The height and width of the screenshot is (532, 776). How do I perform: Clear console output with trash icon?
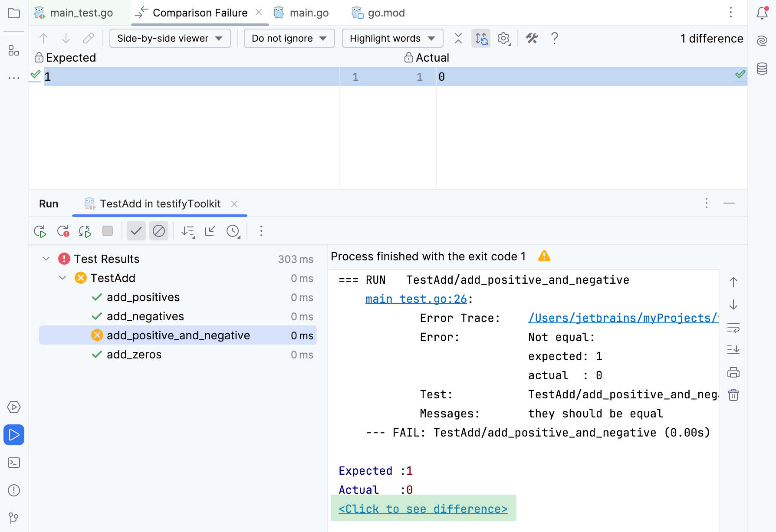point(733,395)
